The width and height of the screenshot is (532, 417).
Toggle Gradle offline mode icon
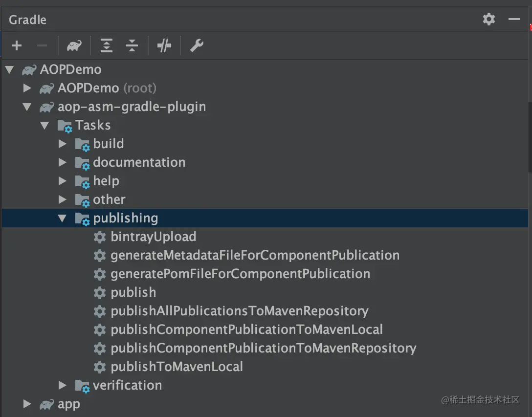[164, 45]
